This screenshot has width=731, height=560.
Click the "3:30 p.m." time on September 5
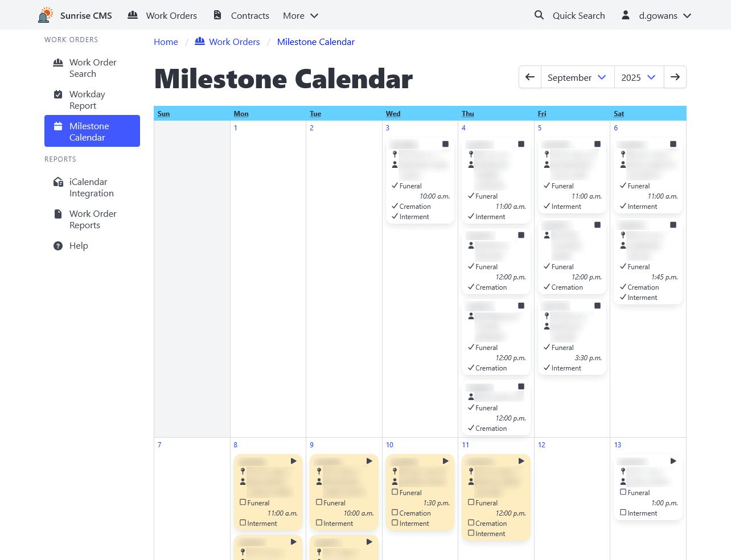[x=588, y=358]
